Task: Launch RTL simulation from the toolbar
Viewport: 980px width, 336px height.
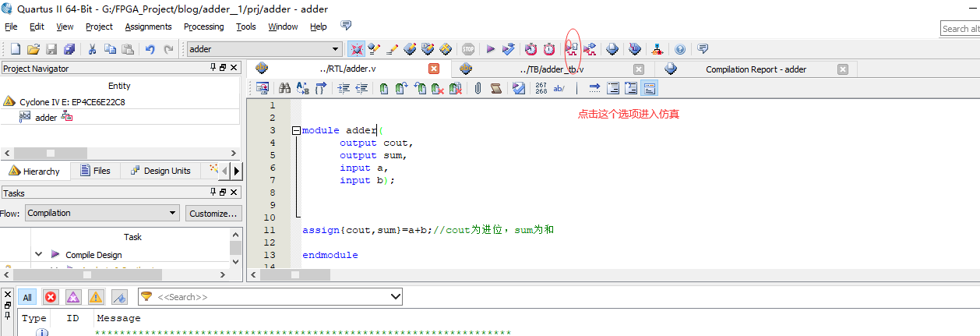Action: (x=572, y=49)
